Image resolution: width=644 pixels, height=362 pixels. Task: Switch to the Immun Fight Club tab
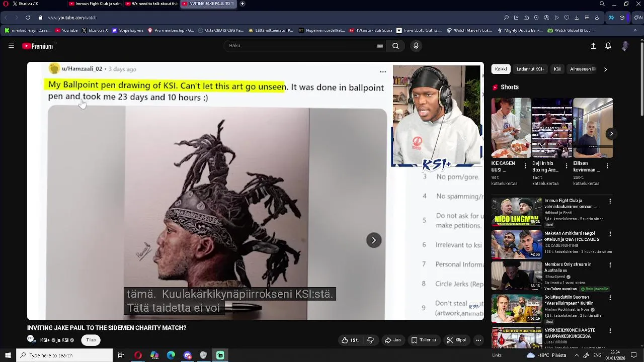[x=95, y=4]
